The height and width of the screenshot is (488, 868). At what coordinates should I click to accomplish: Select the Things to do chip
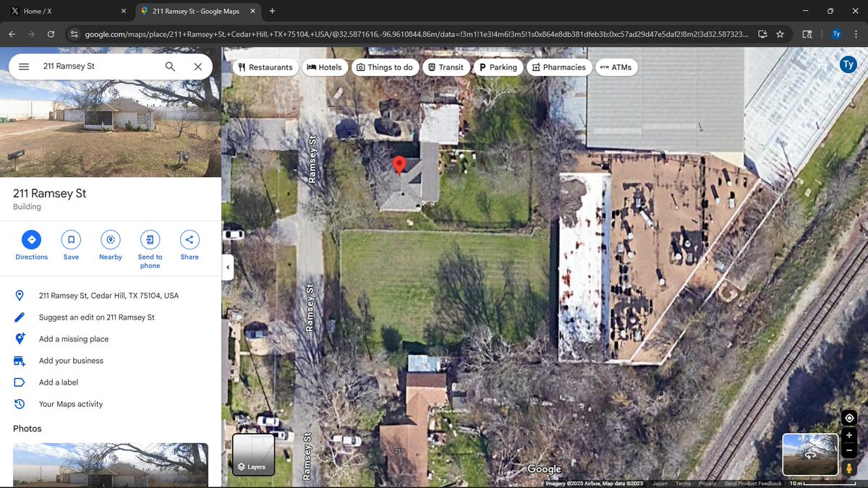point(384,67)
